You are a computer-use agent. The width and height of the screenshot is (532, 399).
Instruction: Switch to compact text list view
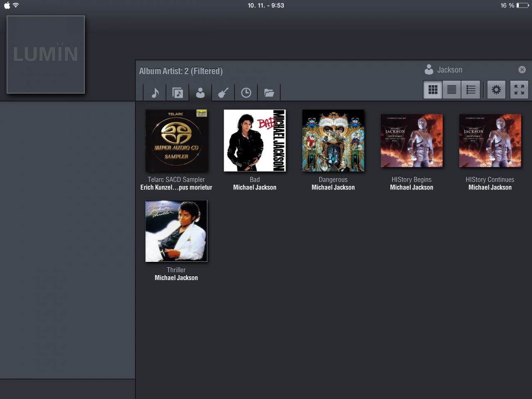[452, 89]
